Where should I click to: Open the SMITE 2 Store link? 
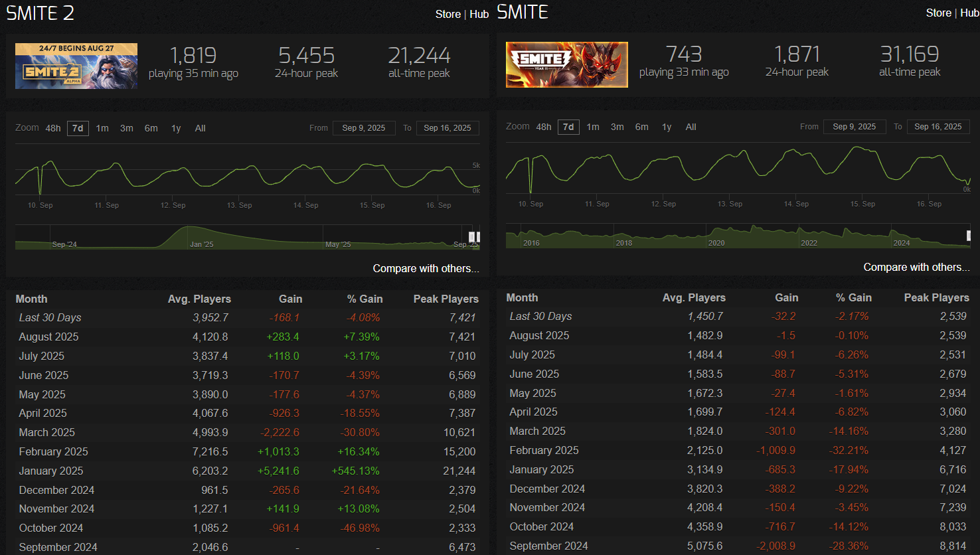(448, 14)
